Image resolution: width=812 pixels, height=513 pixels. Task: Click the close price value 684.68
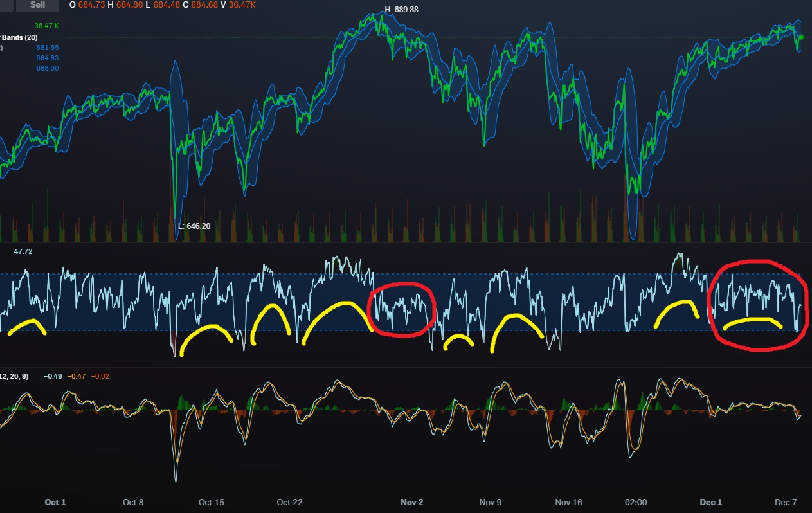204,4
